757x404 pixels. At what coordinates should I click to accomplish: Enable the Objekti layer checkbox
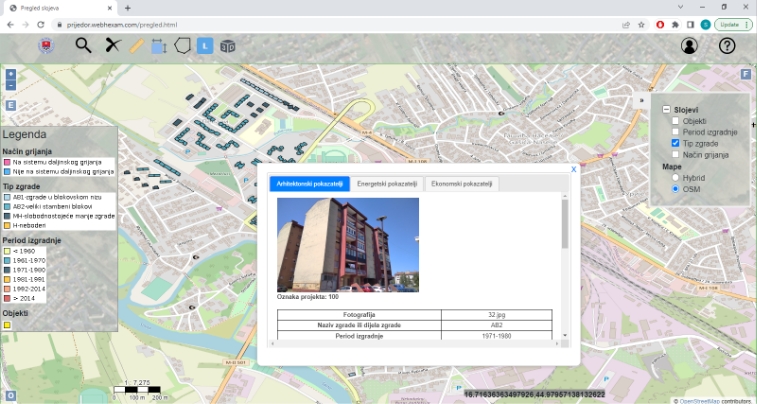(676, 121)
